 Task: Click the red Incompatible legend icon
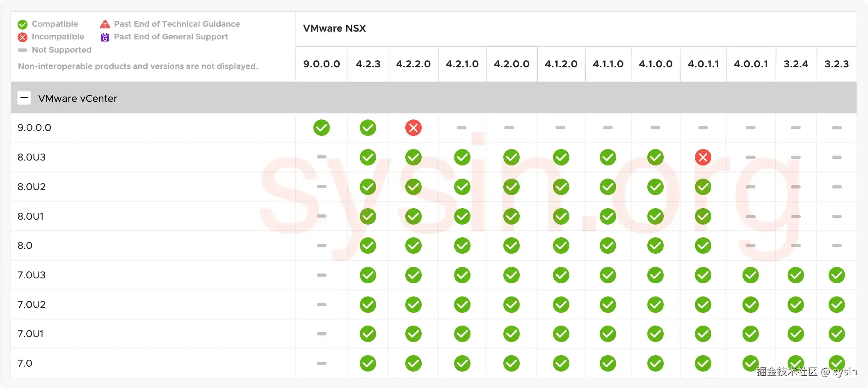click(x=23, y=37)
